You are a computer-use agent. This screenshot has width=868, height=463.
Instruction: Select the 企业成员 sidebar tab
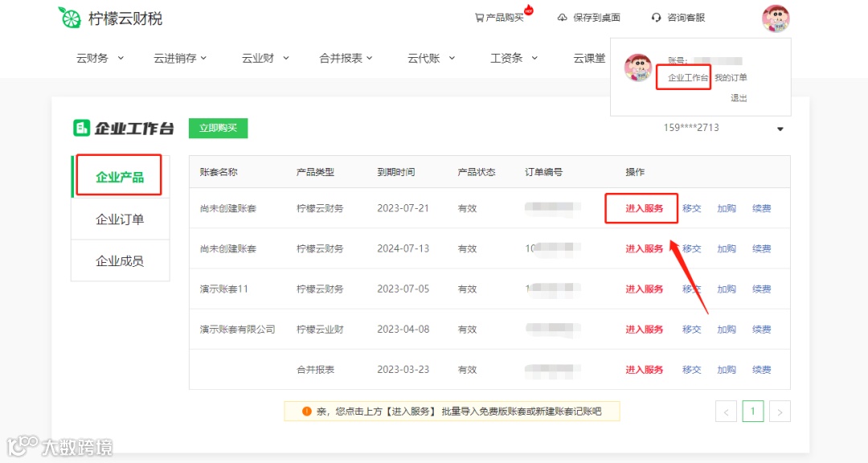pyautogui.click(x=120, y=261)
